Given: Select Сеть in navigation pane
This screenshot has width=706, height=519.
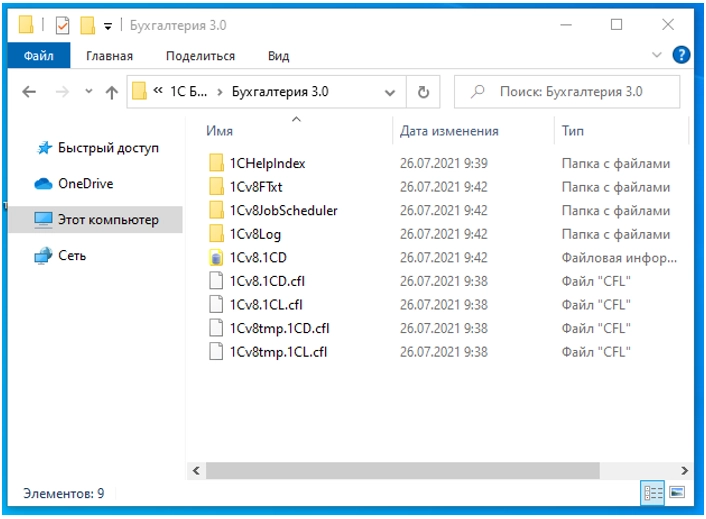Looking at the screenshot, I should [72, 256].
